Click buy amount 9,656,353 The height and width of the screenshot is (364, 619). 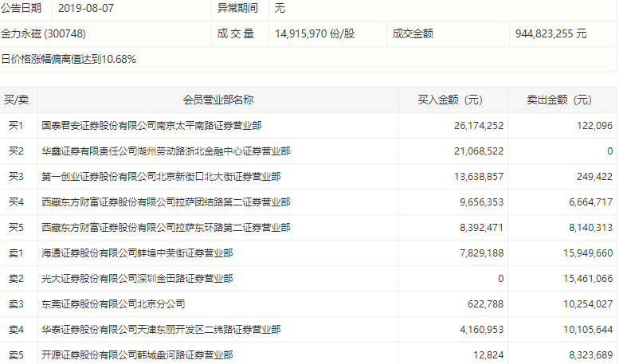482,202
